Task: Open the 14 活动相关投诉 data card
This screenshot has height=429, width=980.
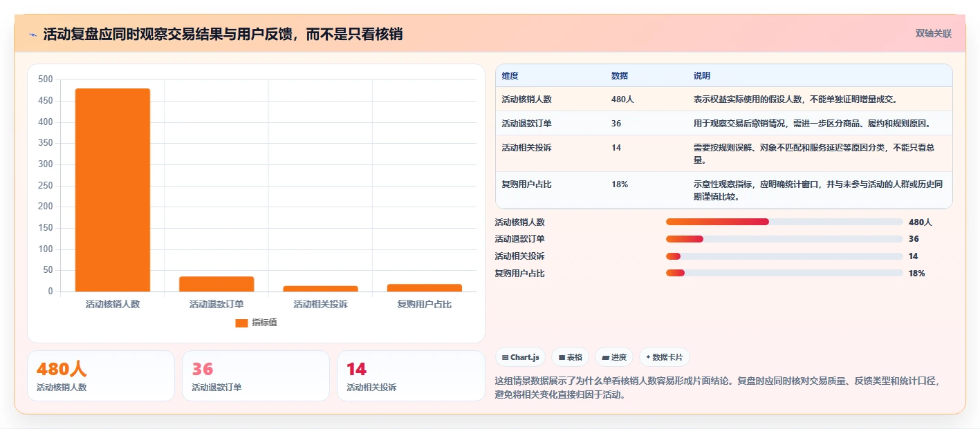Action: click(411, 376)
